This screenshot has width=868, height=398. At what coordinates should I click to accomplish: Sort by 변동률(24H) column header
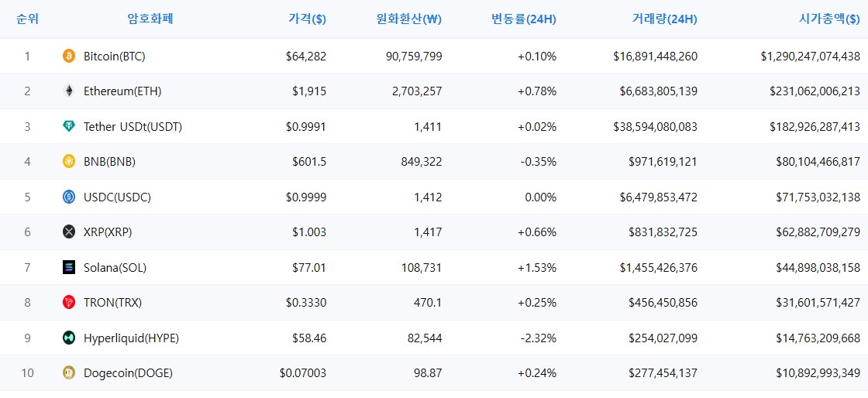pos(524,19)
